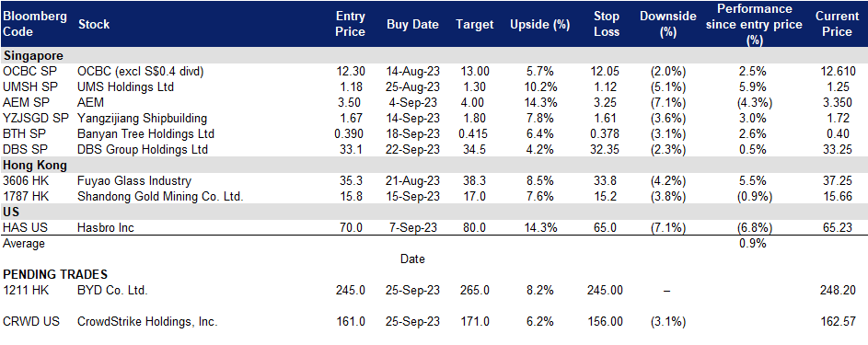Click the Entry Price column header
Screen dimensions: 868x345
[x=351, y=24]
